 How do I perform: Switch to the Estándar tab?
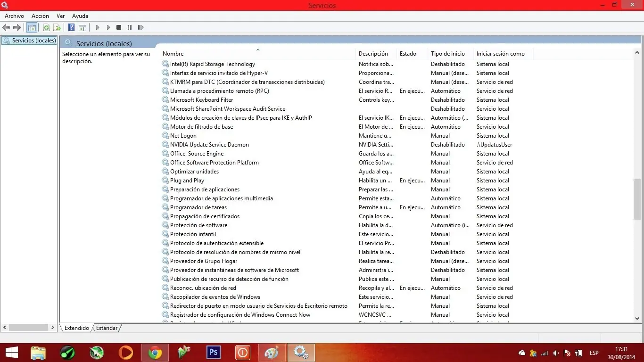pyautogui.click(x=107, y=328)
